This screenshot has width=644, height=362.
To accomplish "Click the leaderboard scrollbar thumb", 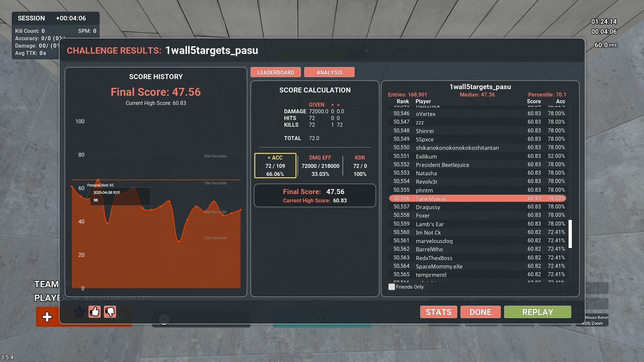I will pos(570,234).
